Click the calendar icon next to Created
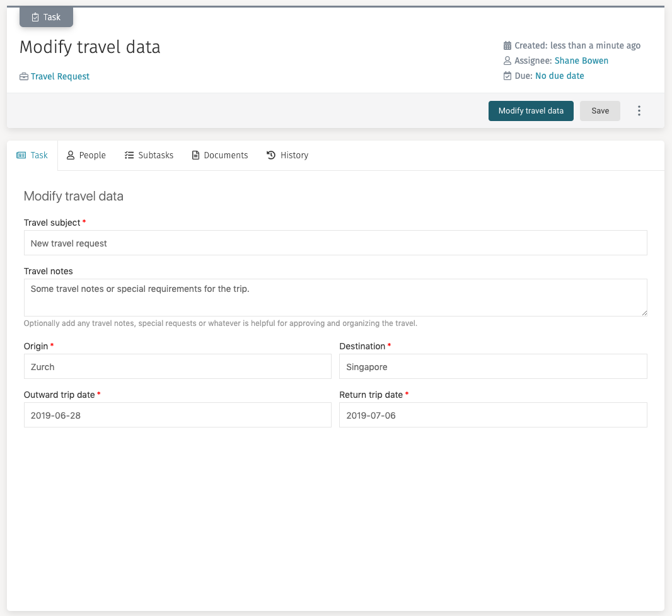This screenshot has width=672, height=616. point(507,45)
